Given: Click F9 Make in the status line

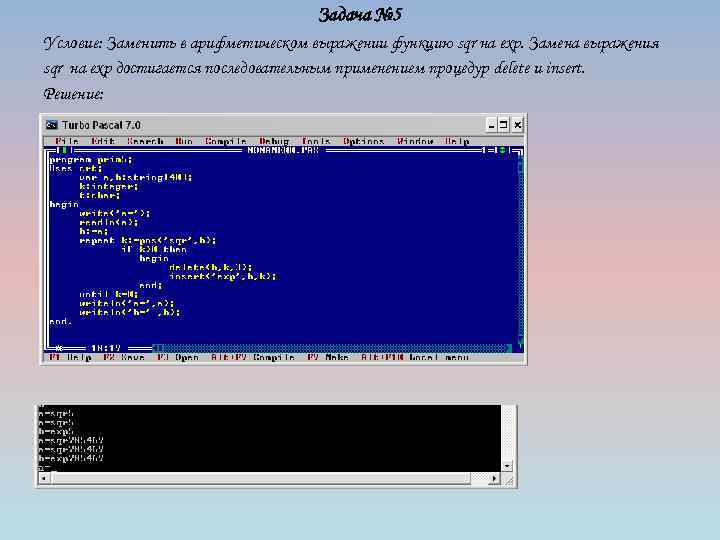Looking at the screenshot, I should 328,357.
